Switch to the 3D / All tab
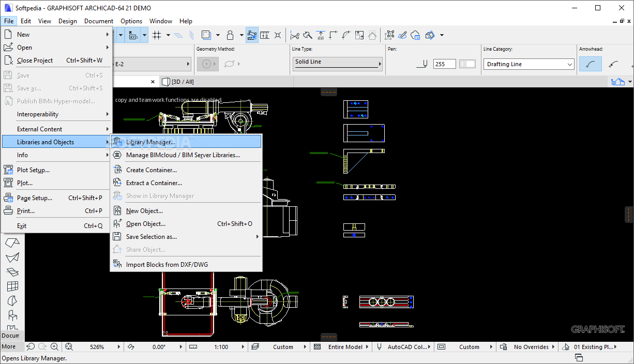This screenshot has width=634, height=364. coord(178,82)
